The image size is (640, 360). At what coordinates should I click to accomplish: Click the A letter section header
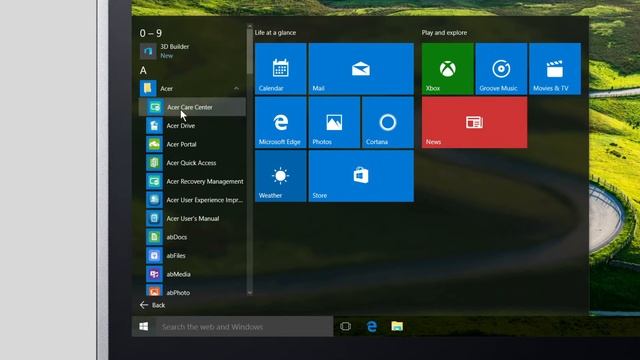pos(143,70)
